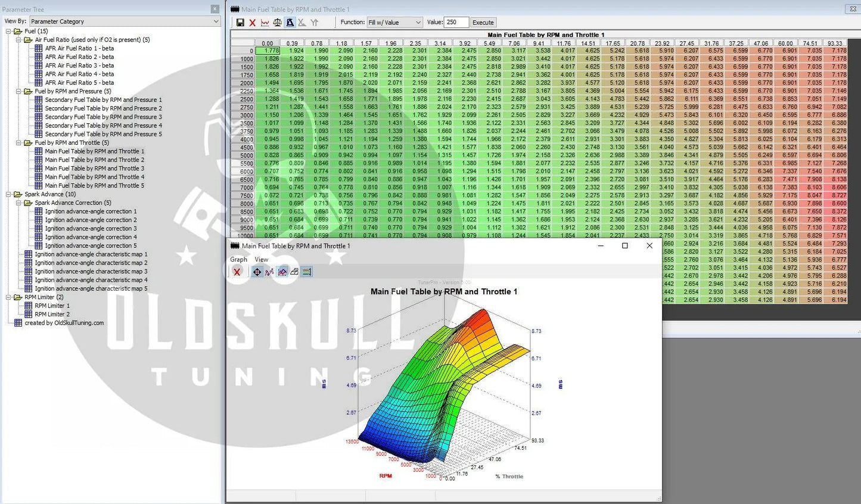Toggle the color bands legend icon
Viewport: 861px width, 504px height.
click(307, 272)
